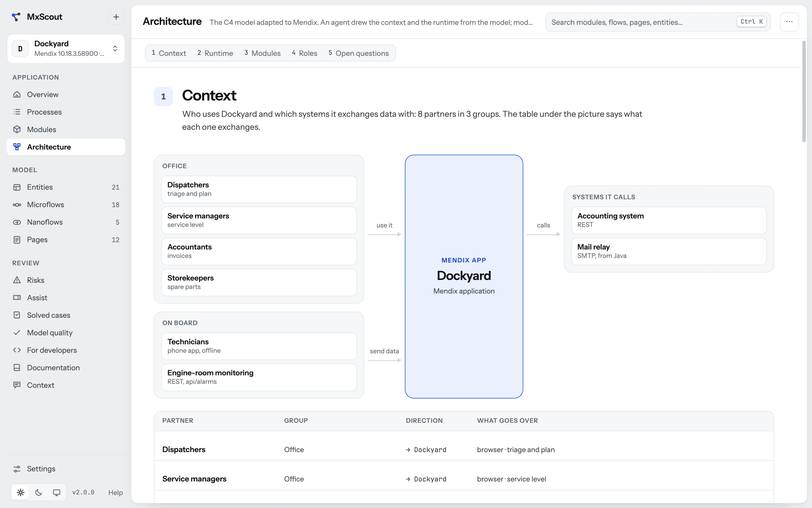The image size is (812, 508).
Task: Switch to dark theme
Action: tap(39, 492)
